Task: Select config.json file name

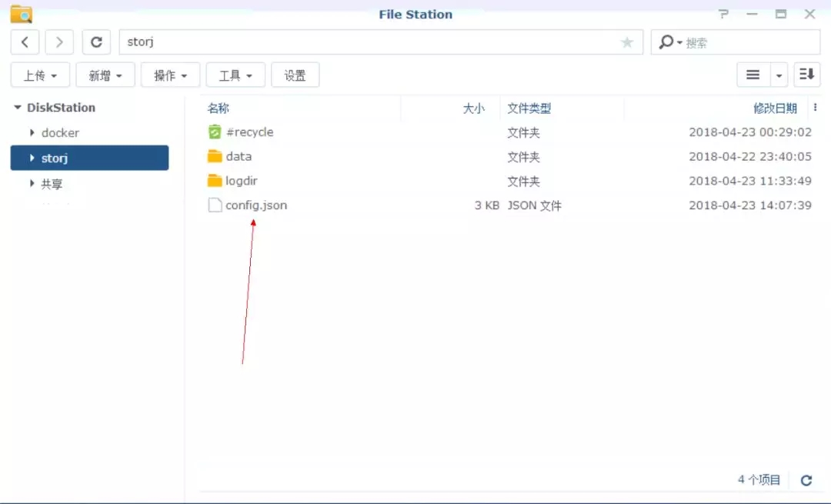Action: tap(256, 205)
